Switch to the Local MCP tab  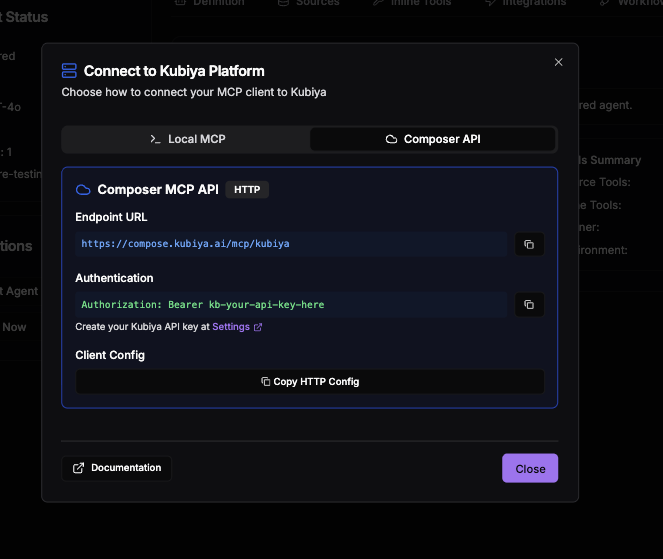tap(187, 139)
